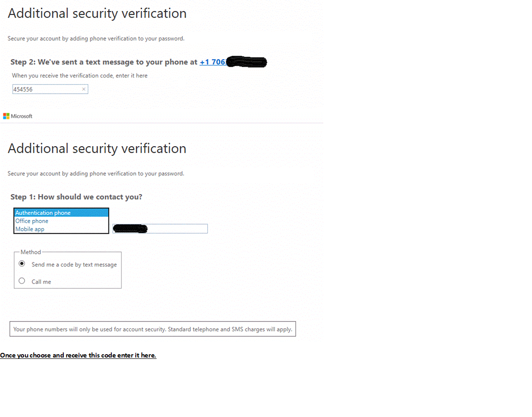The height and width of the screenshot is (417, 532).
Task: Click the redacted phone number input field
Action: (x=160, y=229)
